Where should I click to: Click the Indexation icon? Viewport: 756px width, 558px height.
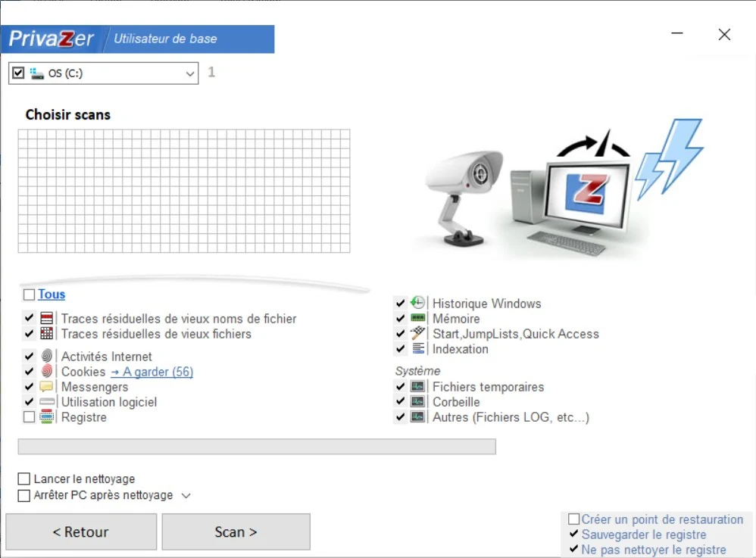(418, 348)
